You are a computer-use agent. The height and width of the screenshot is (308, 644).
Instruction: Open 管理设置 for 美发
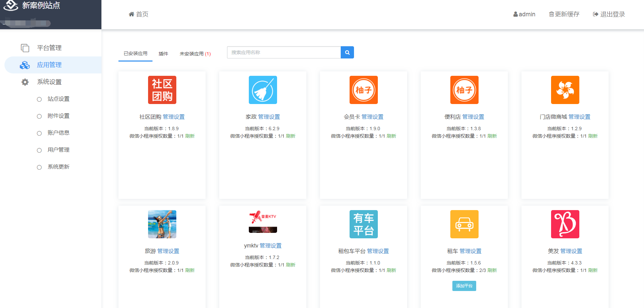(x=571, y=251)
